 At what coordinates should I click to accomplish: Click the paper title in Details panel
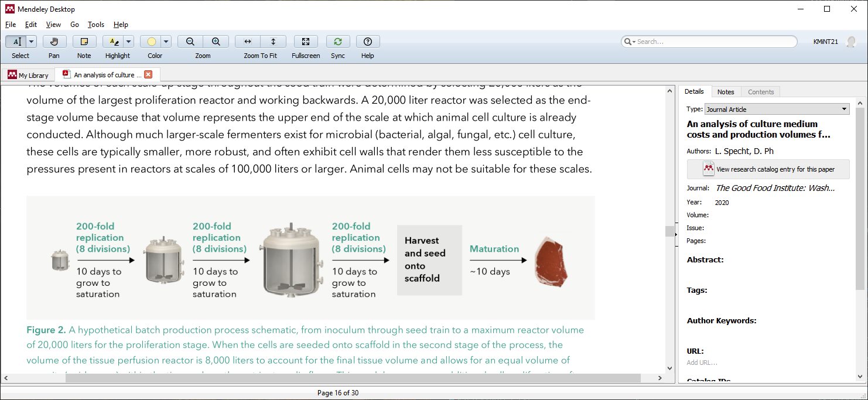(758, 129)
